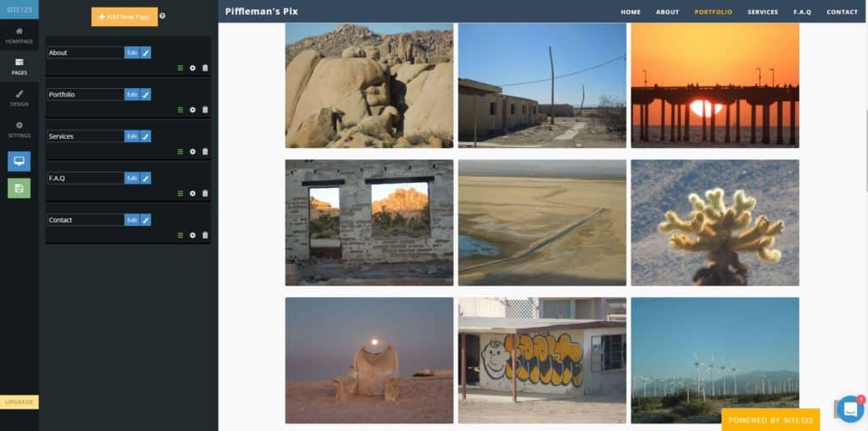Click the Upgrade button
The image size is (868, 431).
tap(19, 402)
